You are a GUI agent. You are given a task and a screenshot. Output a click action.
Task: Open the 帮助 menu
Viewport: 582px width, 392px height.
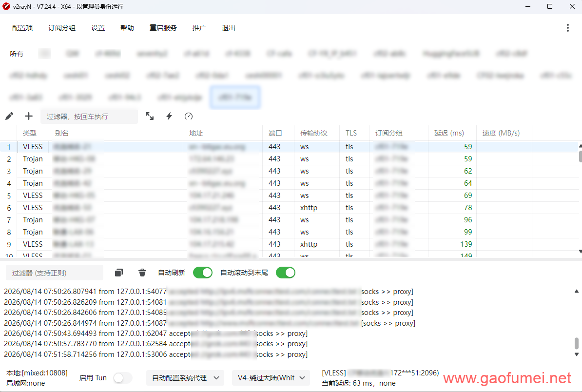(127, 28)
